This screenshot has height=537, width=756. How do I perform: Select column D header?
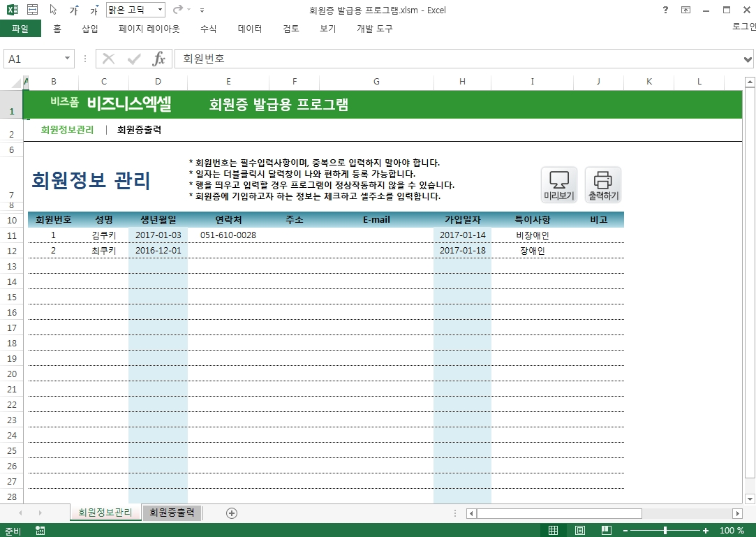coord(158,82)
